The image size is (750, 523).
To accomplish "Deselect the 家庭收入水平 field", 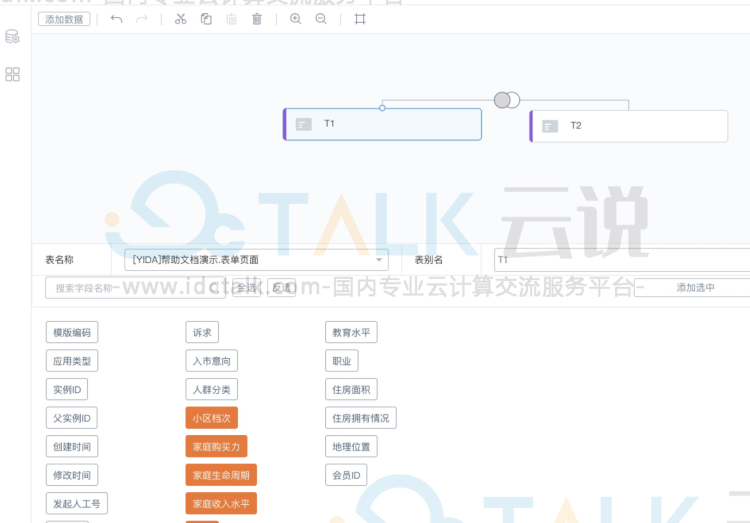I will [x=221, y=503].
